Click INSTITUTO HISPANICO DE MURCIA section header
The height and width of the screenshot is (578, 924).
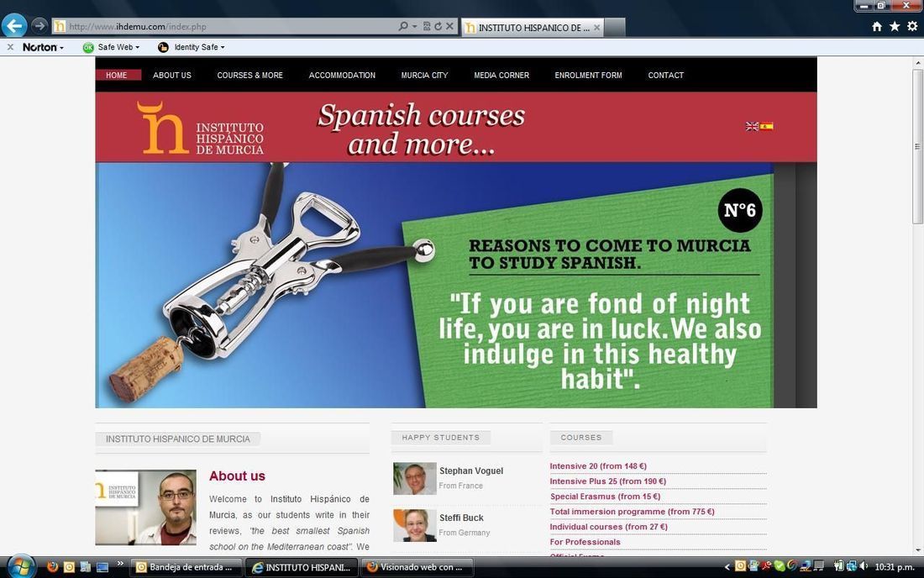(x=178, y=439)
